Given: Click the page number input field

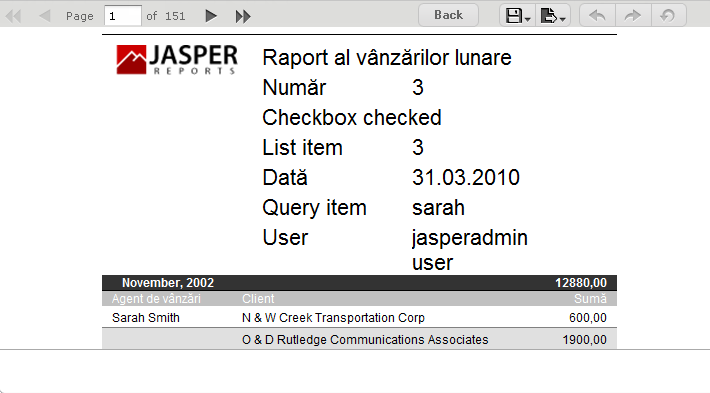Looking at the screenshot, I should pos(123,16).
